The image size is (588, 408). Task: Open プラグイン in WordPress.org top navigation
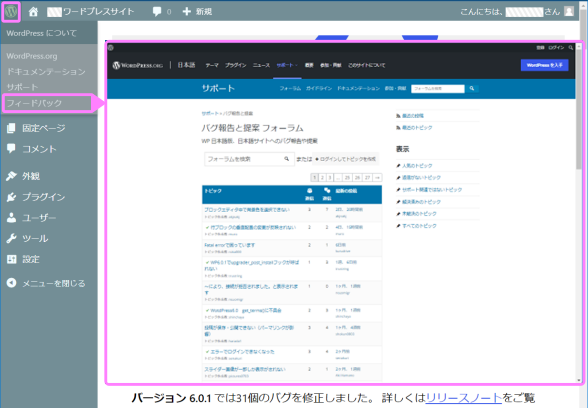pyautogui.click(x=236, y=65)
